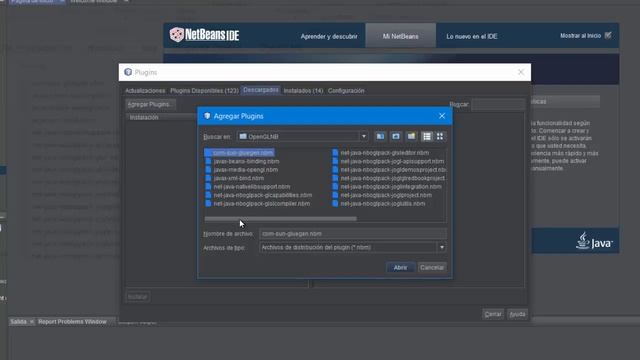Select the Descargados tab
Image resolution: width=640 pixels, height=360 pixels.
click(261, 90)
